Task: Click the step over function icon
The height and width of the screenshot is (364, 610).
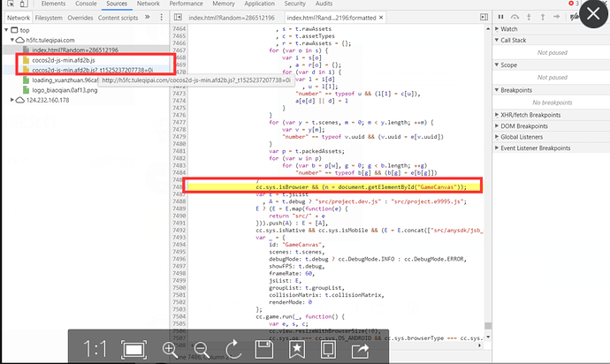Action: [x=515, y=17]
